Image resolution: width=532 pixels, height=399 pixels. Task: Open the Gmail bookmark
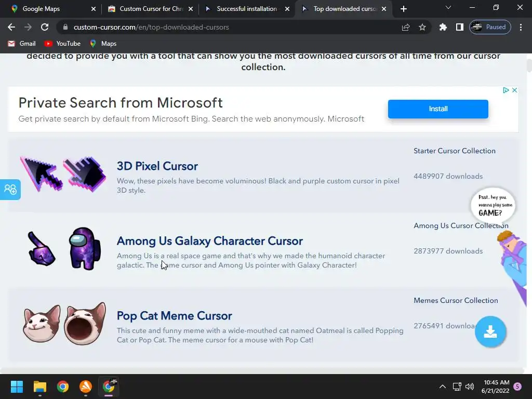coord(22,44)
